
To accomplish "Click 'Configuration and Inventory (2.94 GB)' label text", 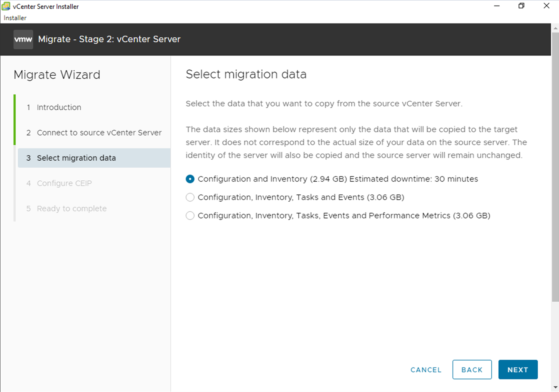I will tap(272, 179).
